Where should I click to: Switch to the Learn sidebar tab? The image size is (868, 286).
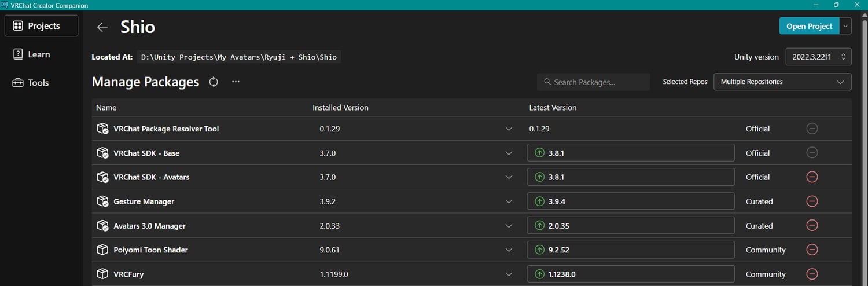click(x=39, y=54)
